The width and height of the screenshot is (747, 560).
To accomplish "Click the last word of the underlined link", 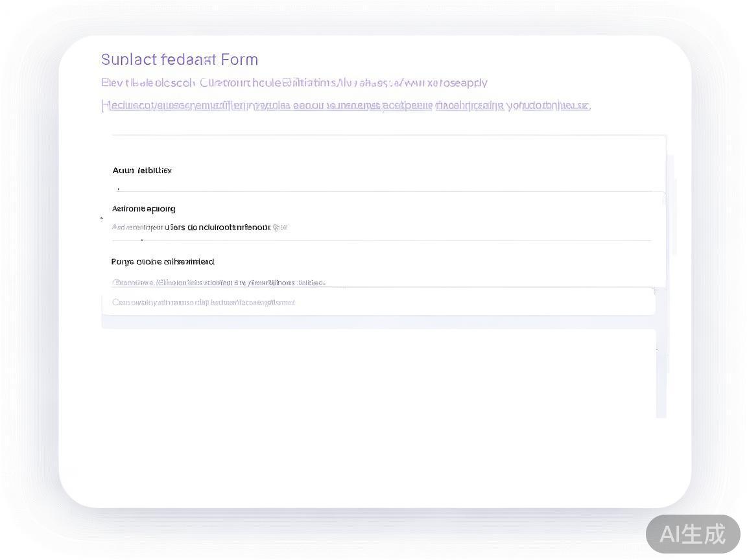I will 575,106.
